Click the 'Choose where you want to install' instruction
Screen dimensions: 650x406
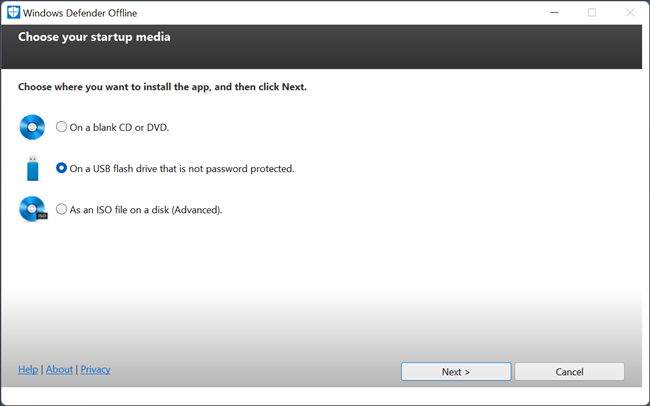pos(162,87)
